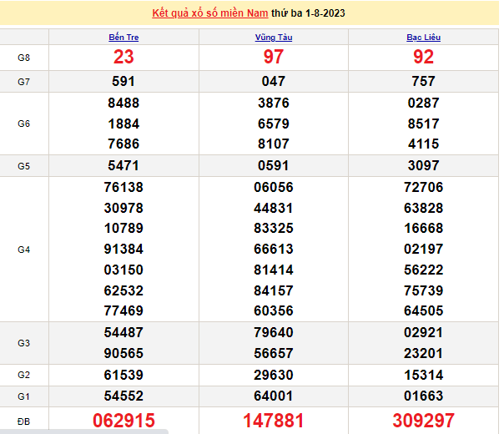This screenshot has height=434, width=504.
Task: Select the G5 number 5471
Action: click(123, 165)
